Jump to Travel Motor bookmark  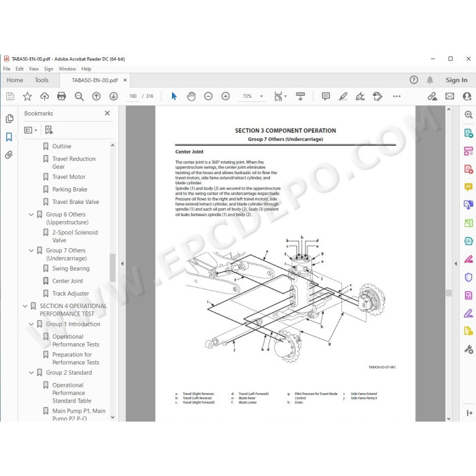tap(69, 177)
